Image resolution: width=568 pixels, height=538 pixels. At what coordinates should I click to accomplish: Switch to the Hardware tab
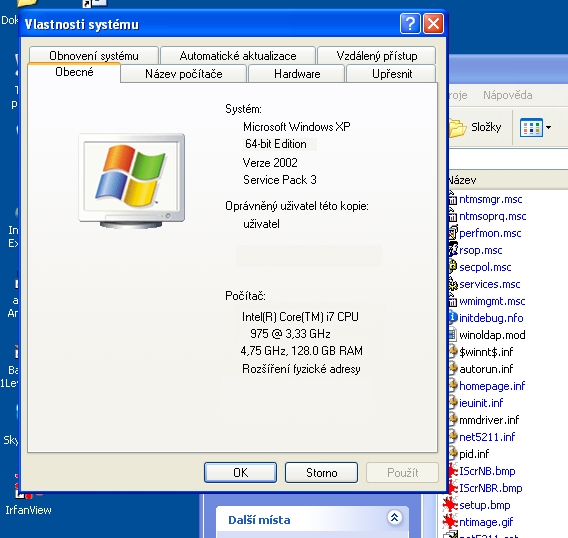click(x=297, y=74)
